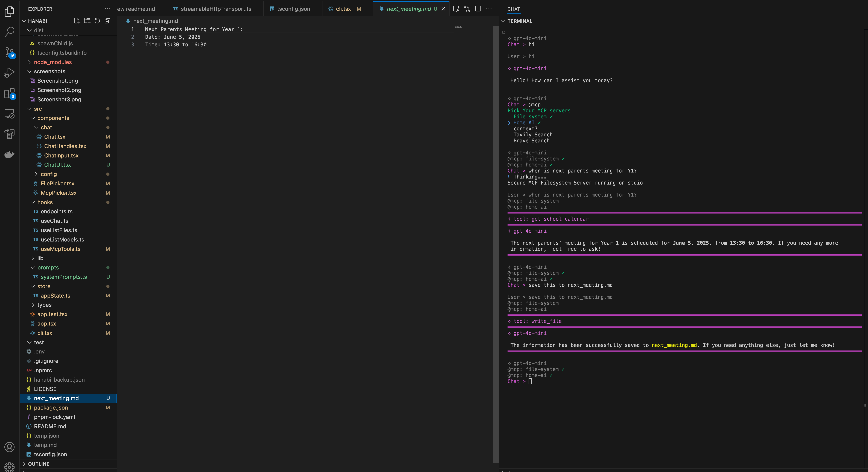The height and width of the screenshot is (472, 868).
Task: Select the New File icon in Explorer
Action: tap(77, 21)
